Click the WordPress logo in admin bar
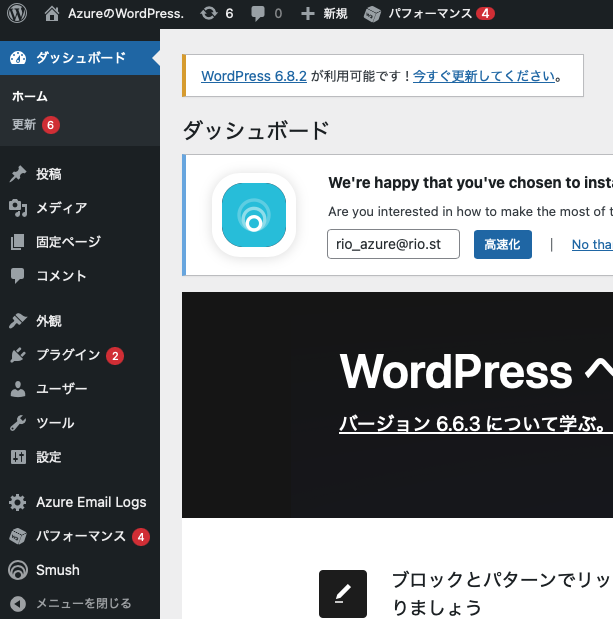 click(x=17, y=13)
